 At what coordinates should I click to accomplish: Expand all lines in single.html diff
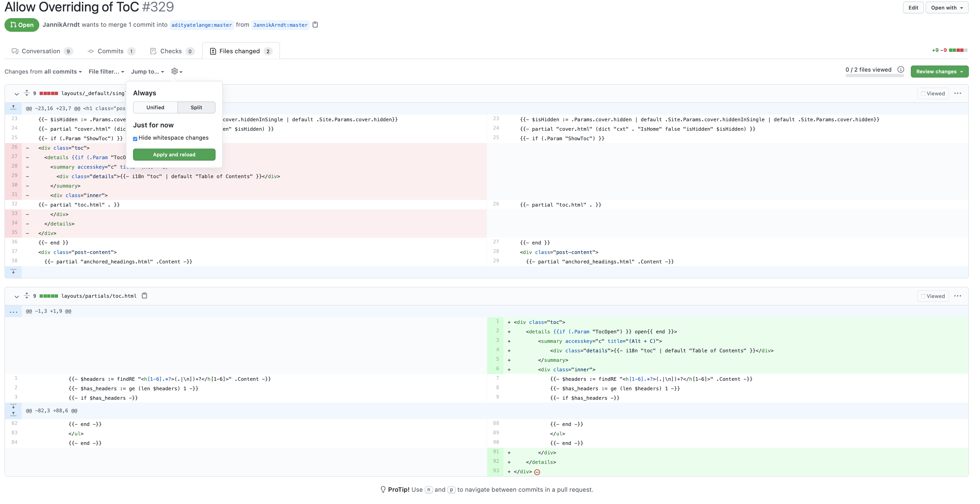pos(26,93)
